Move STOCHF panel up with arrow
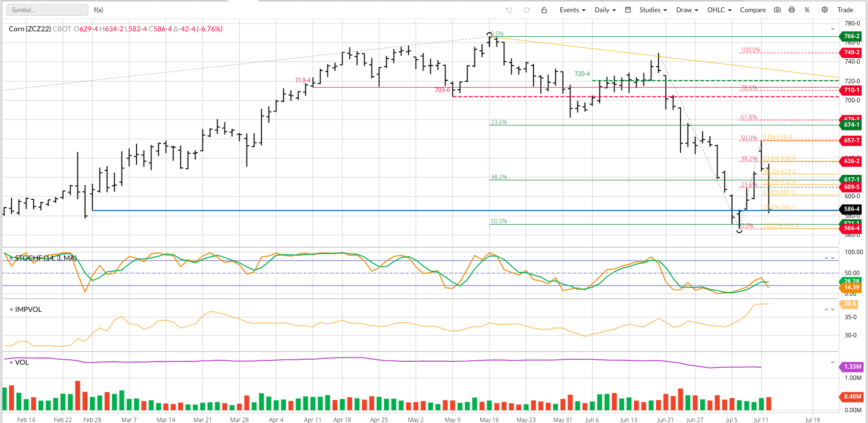Viewport: 868px width, 423px height. click(826, 258)
